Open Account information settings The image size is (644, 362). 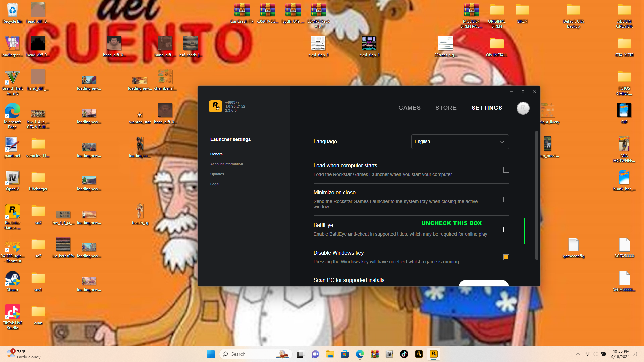(226, 164)
